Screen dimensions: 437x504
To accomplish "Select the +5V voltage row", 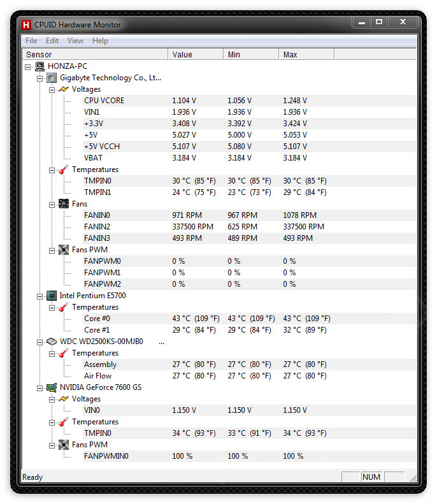I will (249, 135).
